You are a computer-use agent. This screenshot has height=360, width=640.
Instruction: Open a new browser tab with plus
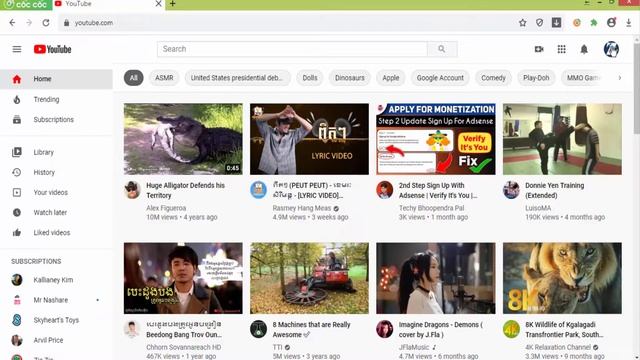173,4
